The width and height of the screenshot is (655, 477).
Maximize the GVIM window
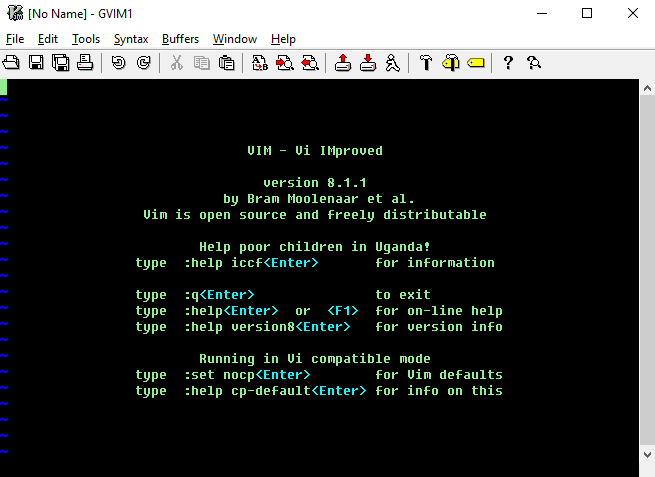587,13
